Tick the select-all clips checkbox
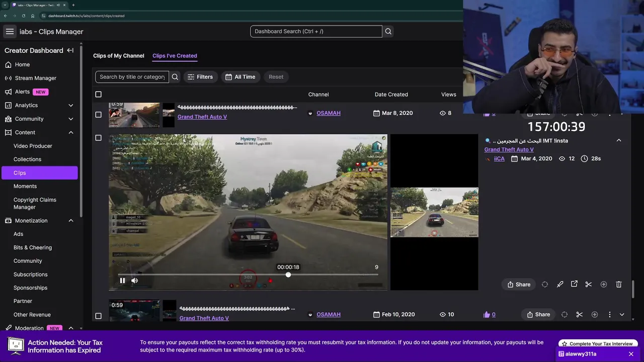 click(x=98, y=95)
